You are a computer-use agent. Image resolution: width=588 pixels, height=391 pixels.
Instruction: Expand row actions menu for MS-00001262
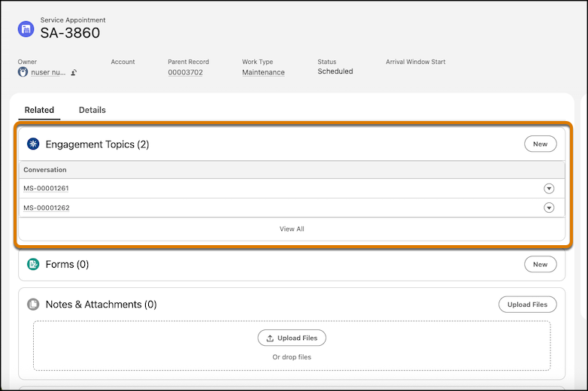pos(548,208)
